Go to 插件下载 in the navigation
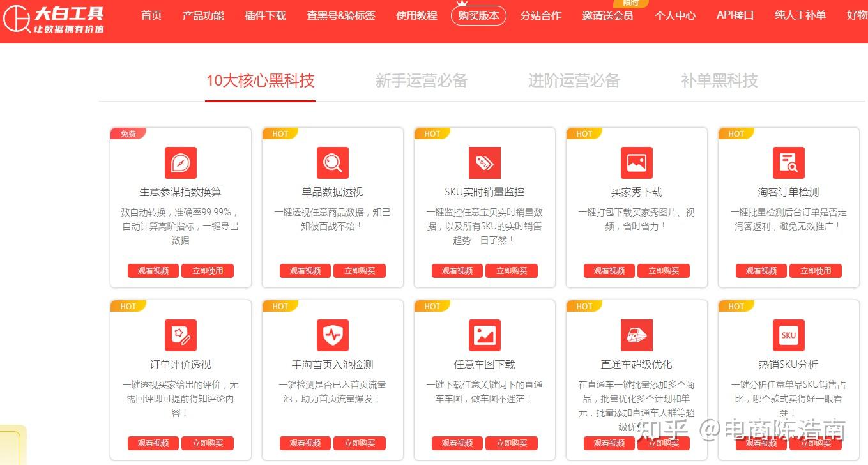The height and width of the screenshot is (465, 868). tap(265, 15)
